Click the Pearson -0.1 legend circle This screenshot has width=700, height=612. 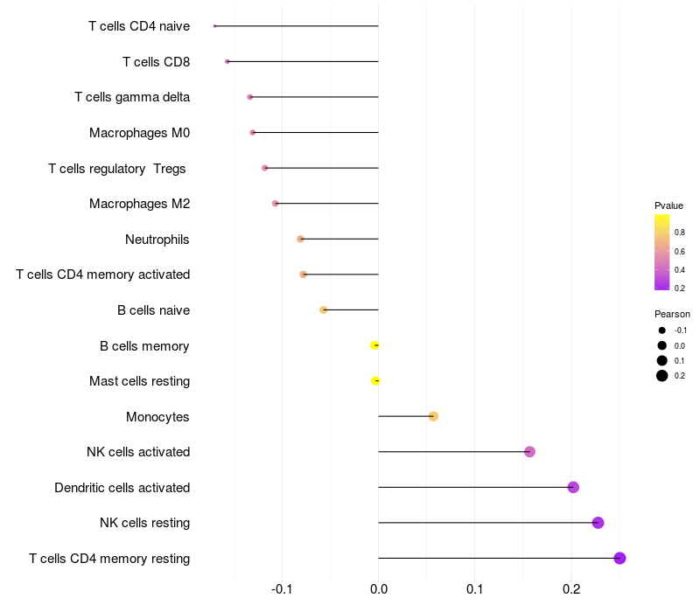click(662, 330)
